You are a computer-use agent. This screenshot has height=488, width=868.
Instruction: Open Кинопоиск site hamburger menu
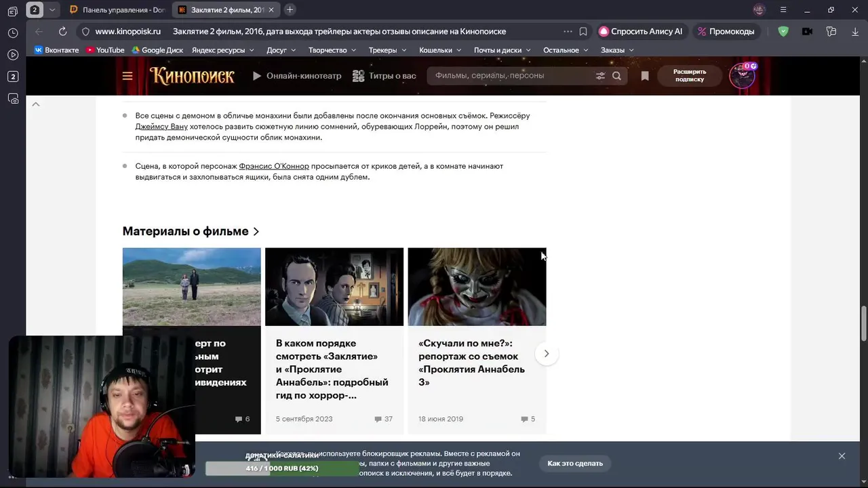click(127, 76)
